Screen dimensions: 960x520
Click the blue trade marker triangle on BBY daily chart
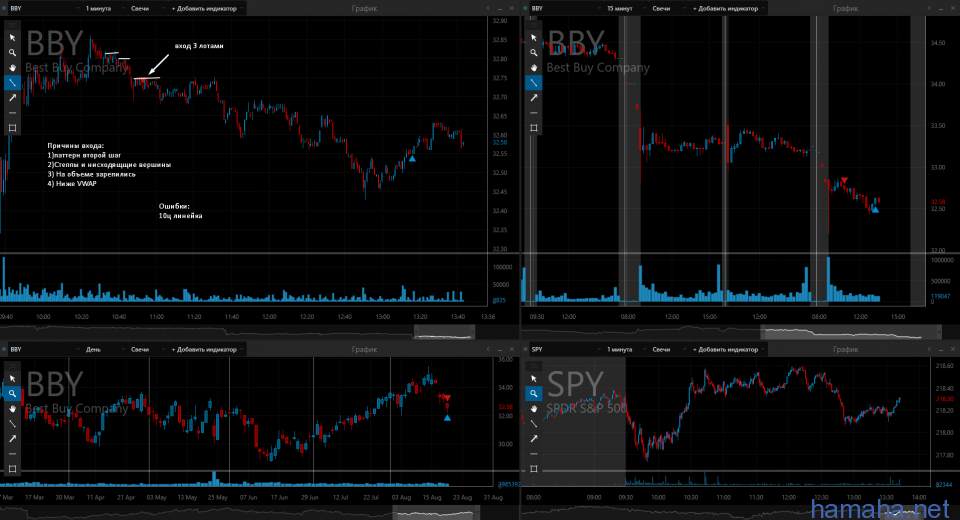coord(447,418)
